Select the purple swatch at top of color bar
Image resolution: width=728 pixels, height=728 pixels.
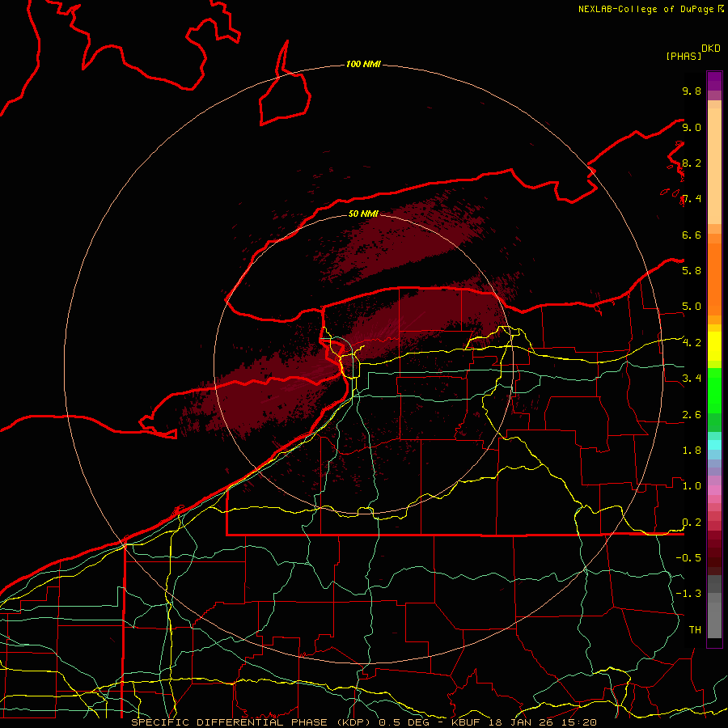714,81
